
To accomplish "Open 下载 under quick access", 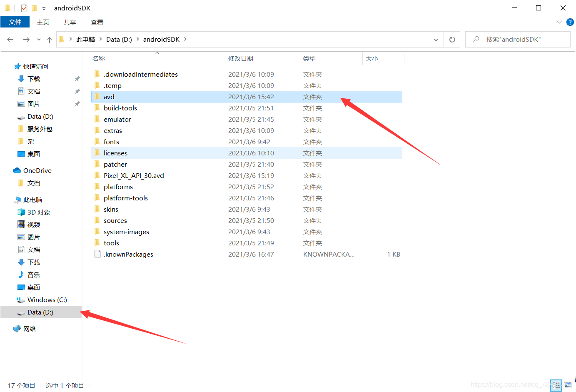I will point(29,79).
